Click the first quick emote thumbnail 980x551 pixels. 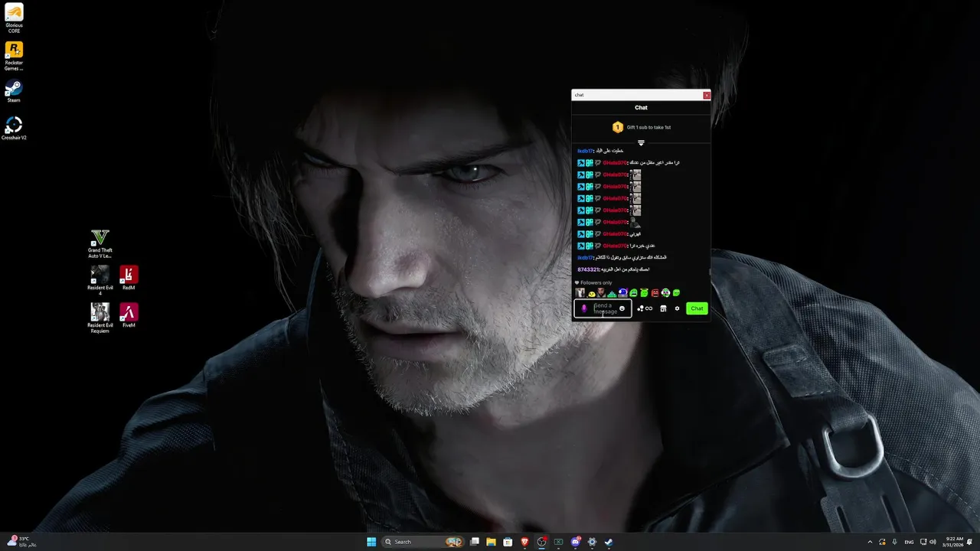(x=580, y=293)
